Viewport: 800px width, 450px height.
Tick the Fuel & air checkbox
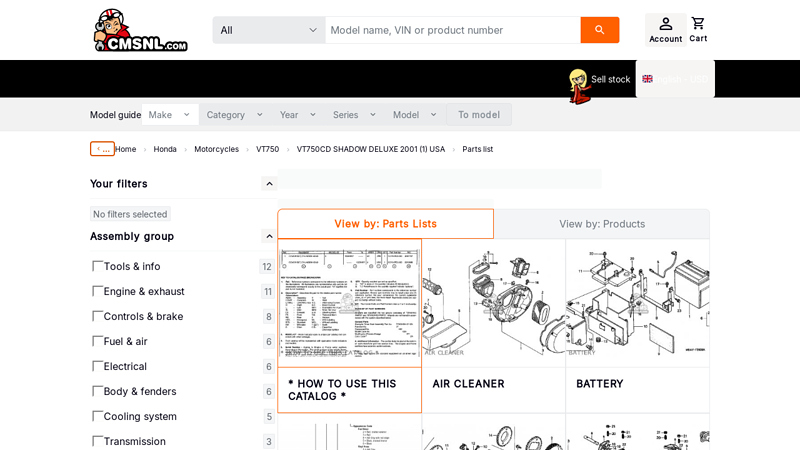pos(97,341)
